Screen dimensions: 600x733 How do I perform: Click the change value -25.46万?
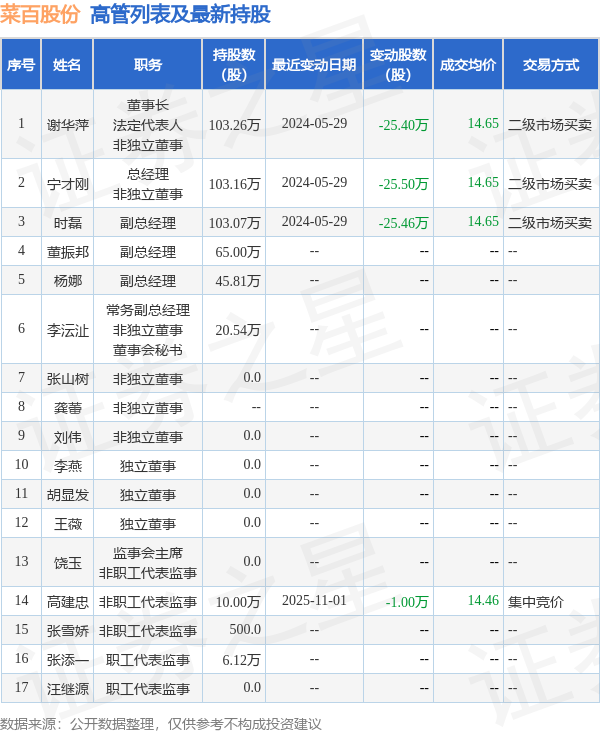(x=404, y=223)
